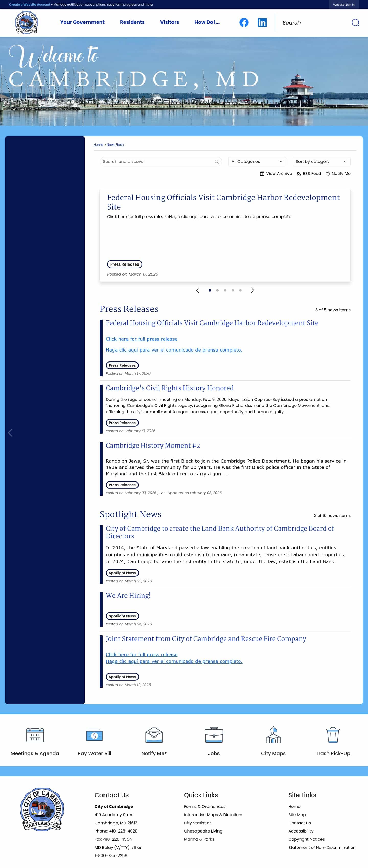Click the Notify Me bell link
Viewport: 368px width, 868px height.
(338, 173)
